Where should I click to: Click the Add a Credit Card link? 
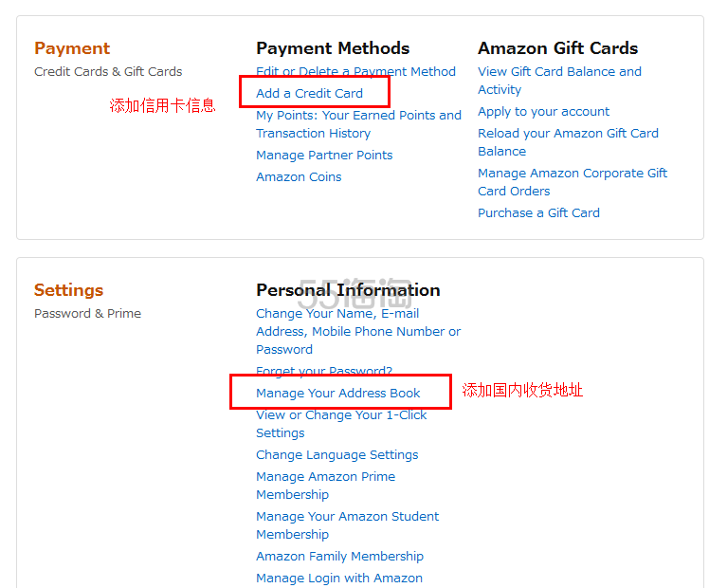pyautogui.click(x=309, y=94)
